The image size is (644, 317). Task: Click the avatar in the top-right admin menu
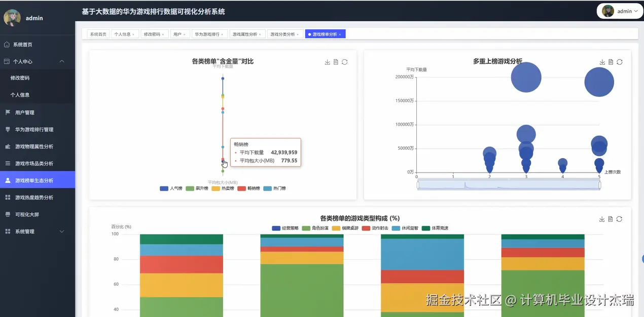(608, 11)
